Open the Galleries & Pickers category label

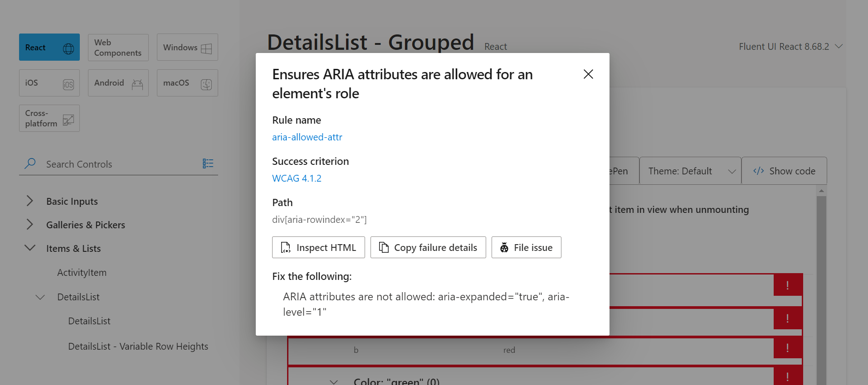(86, 225)
